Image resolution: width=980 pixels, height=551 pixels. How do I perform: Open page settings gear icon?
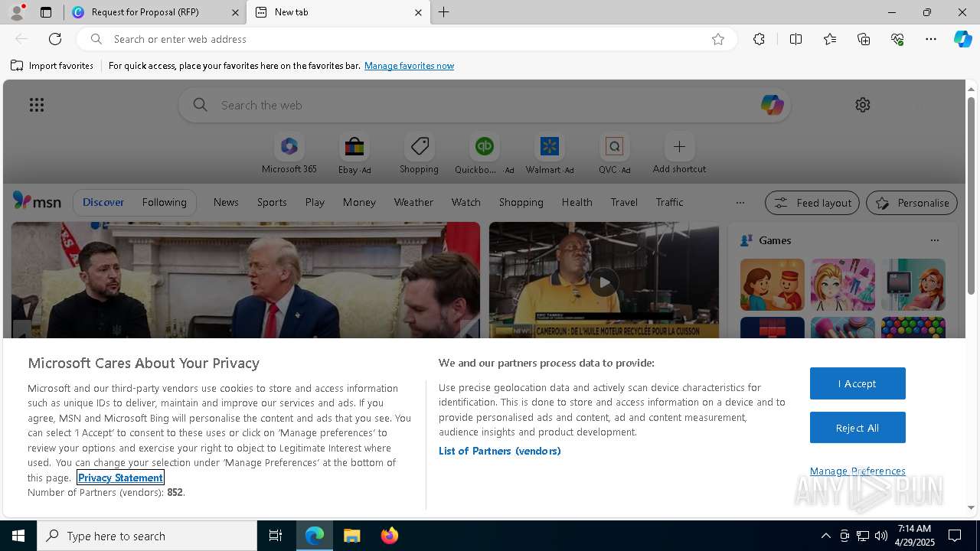click(x=863, y=105)
